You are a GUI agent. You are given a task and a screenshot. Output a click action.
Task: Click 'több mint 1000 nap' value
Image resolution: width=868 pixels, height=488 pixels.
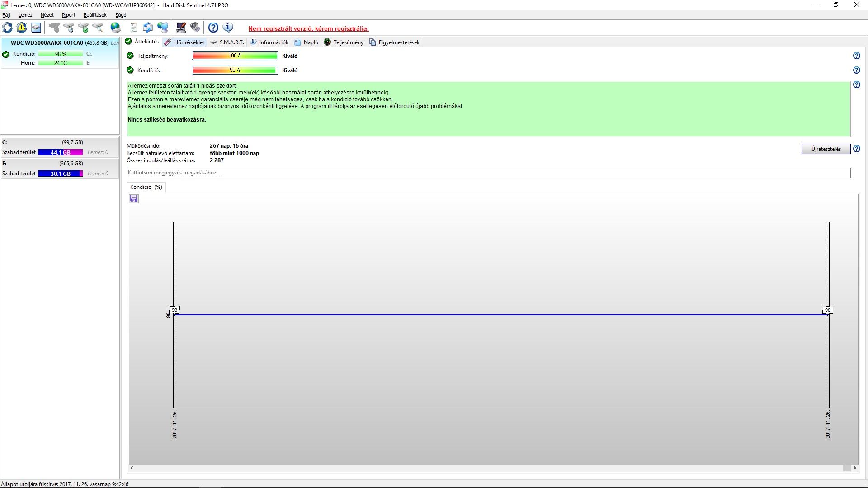(234, 153)
